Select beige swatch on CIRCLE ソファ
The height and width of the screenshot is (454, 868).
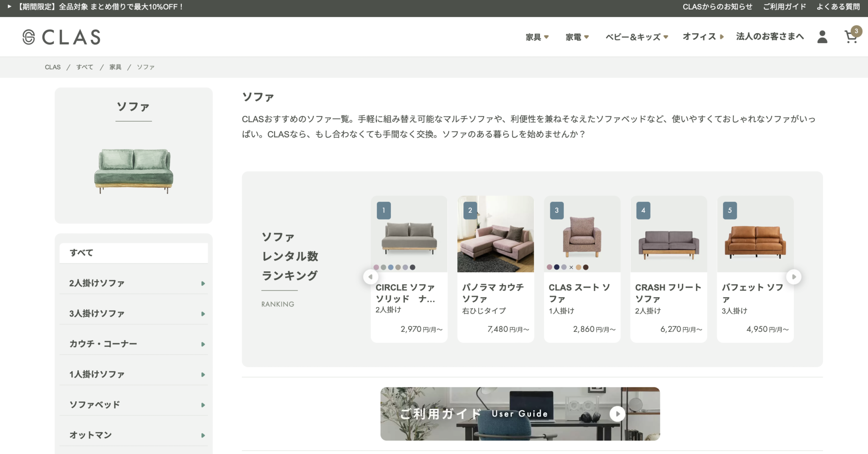coord(398,267)
